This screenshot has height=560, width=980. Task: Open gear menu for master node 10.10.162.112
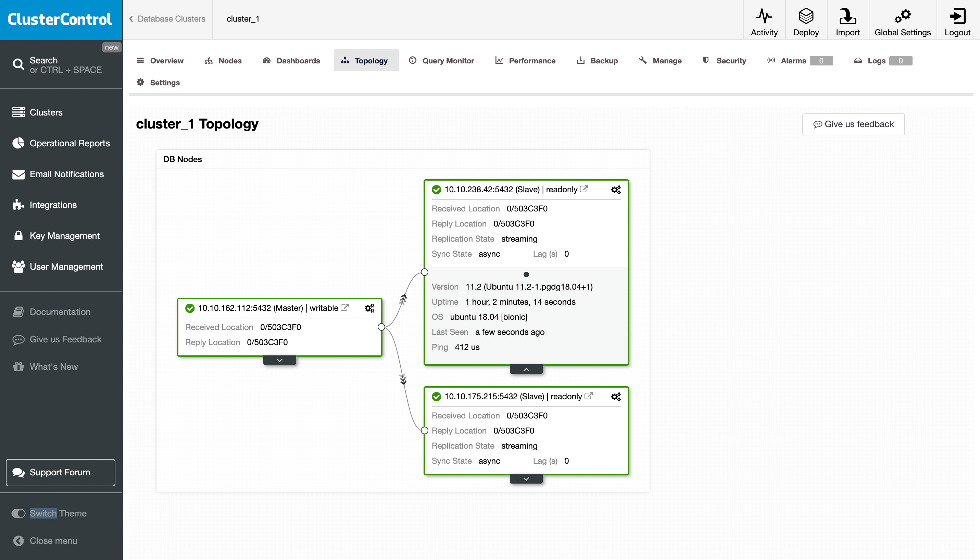(x=369, y=308)
